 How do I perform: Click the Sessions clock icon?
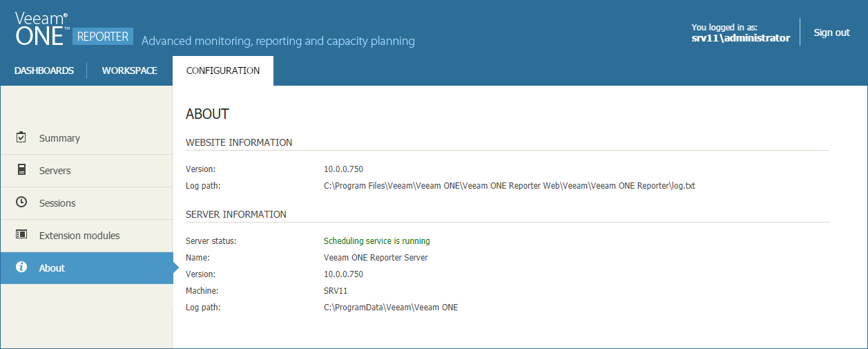click(21, 202)
